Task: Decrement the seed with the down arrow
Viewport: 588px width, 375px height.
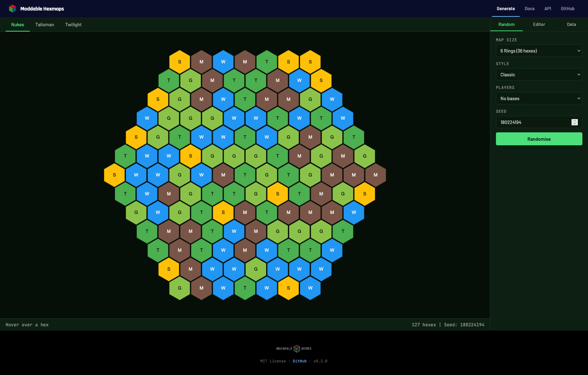Action: (x=575, y=124)
